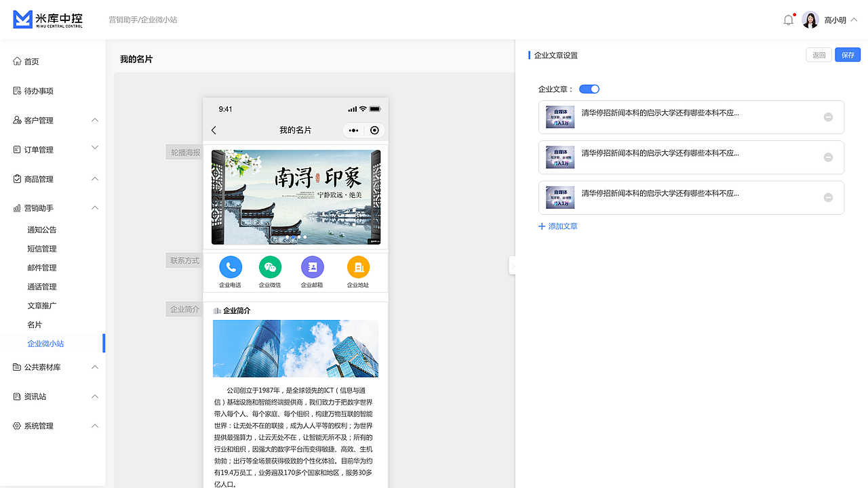Click the 我的名片 page heading
This screenshot has width=868, height=488.
(x=136, y=59)
